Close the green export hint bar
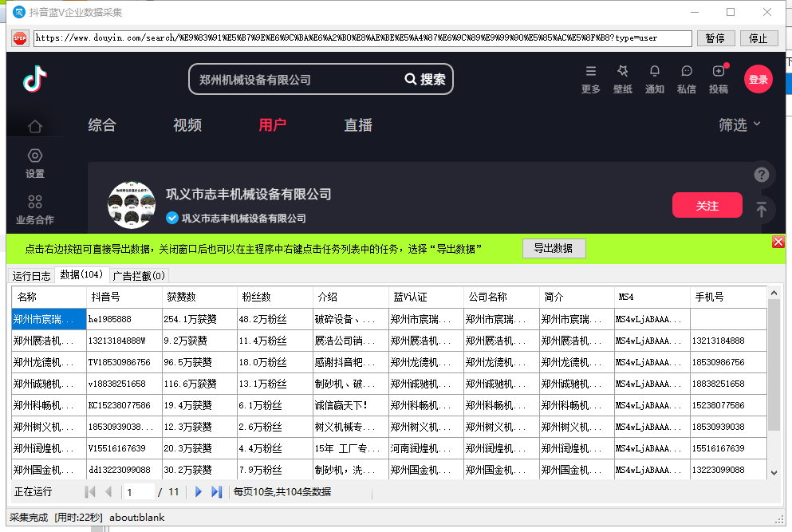The height and width of the screenshot is (532, 792). click(778, 242)
